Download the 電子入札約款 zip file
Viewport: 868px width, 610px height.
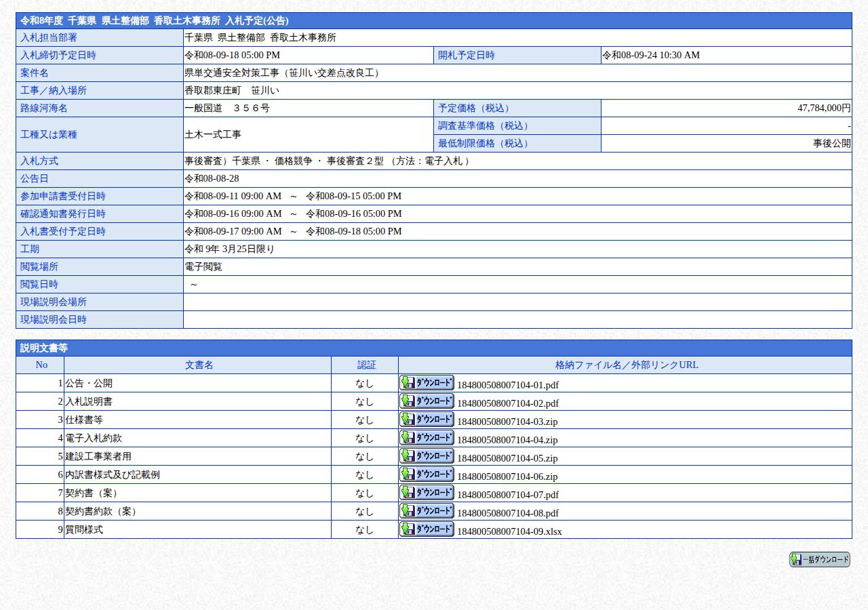(x=427, y=437)
